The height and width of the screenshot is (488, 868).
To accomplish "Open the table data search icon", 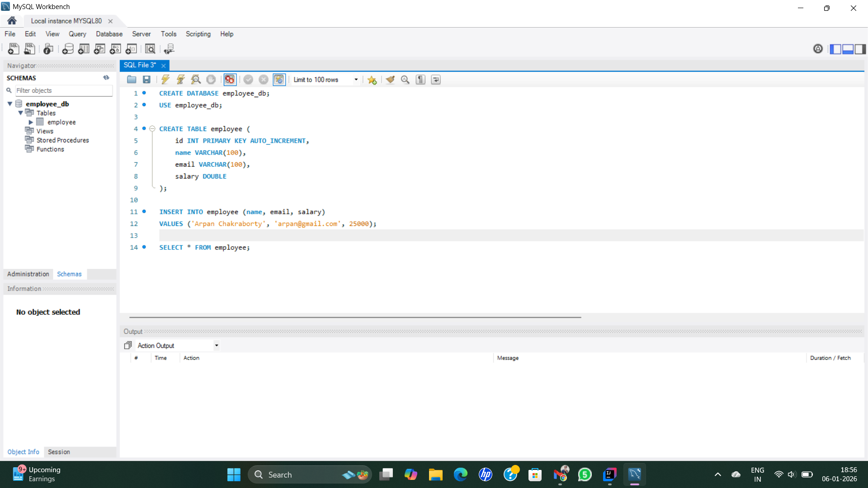I will point(151,49).
